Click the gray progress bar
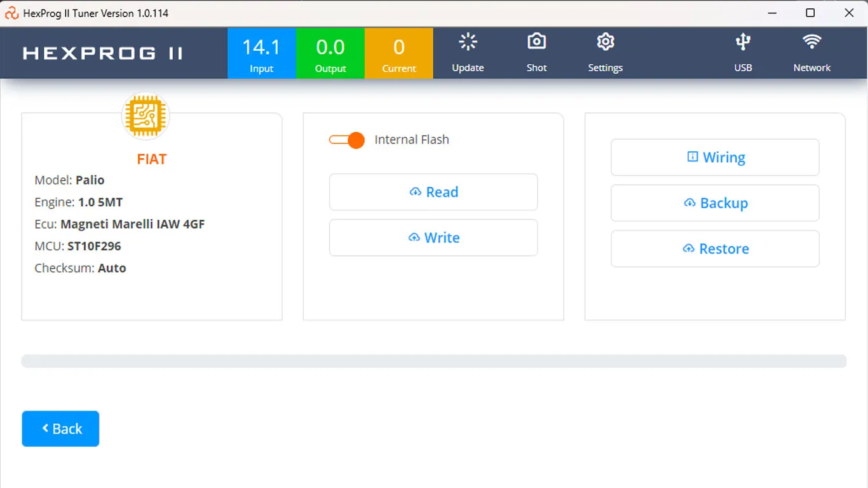Image resolution: width=868 pixels, height=488 pixels. (x=433, y=361)
